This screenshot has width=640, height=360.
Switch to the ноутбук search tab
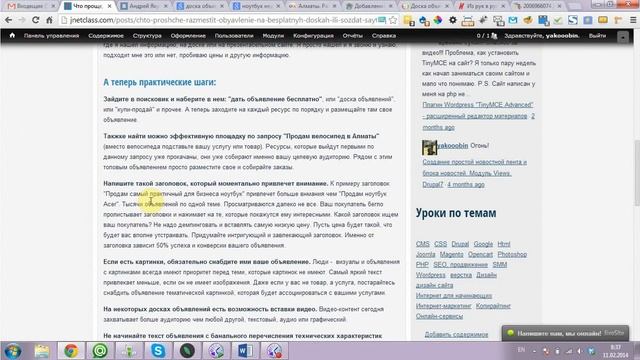pyautogui.click(x=256, y=6)
